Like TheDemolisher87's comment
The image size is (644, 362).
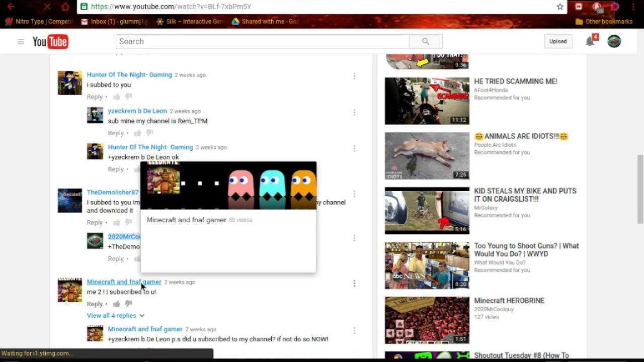coord(117,222)
